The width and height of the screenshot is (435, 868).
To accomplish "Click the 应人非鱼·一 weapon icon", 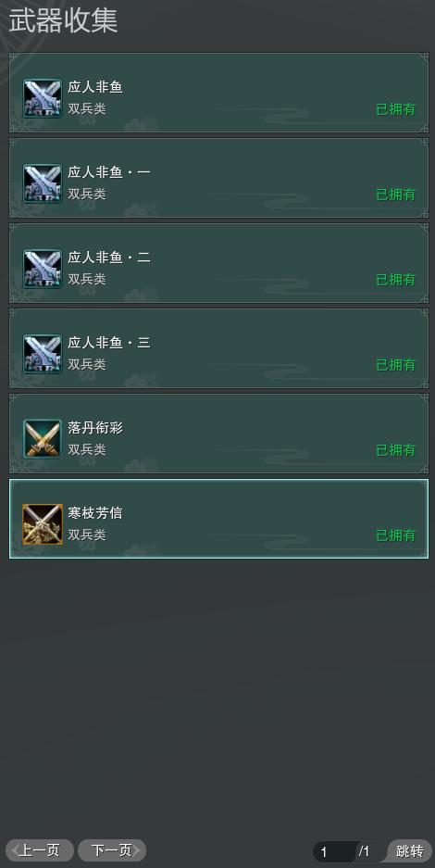I will (x=43, y=183).
